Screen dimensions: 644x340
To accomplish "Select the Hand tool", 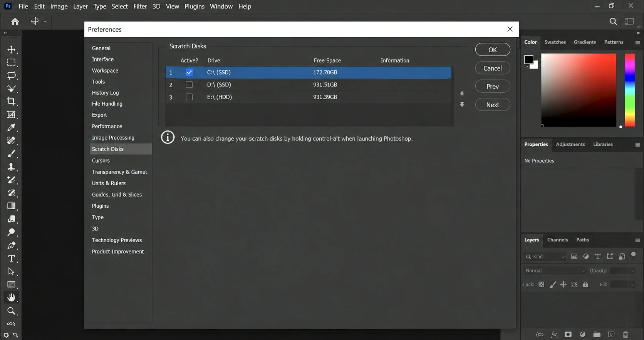I will click(11, 298).
